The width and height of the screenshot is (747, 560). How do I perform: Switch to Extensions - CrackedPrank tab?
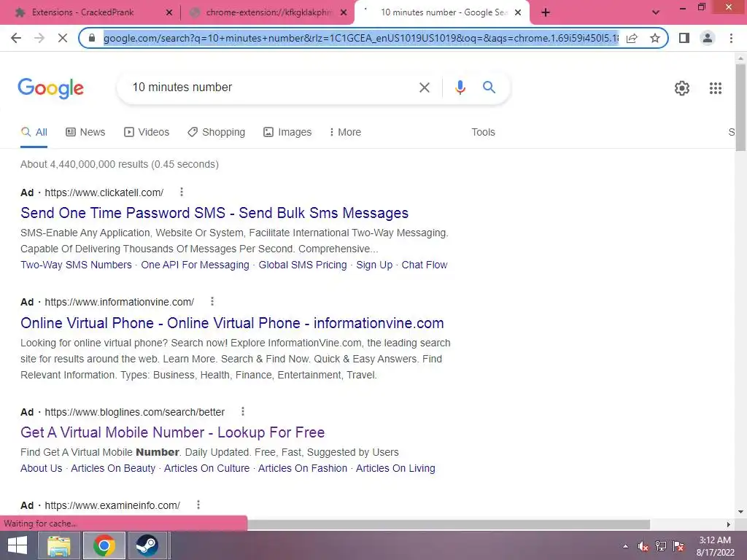tap(82, 12)
